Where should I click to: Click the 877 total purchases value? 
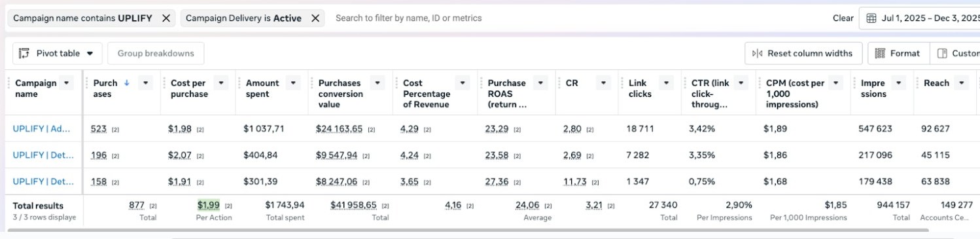coord(137,205)
